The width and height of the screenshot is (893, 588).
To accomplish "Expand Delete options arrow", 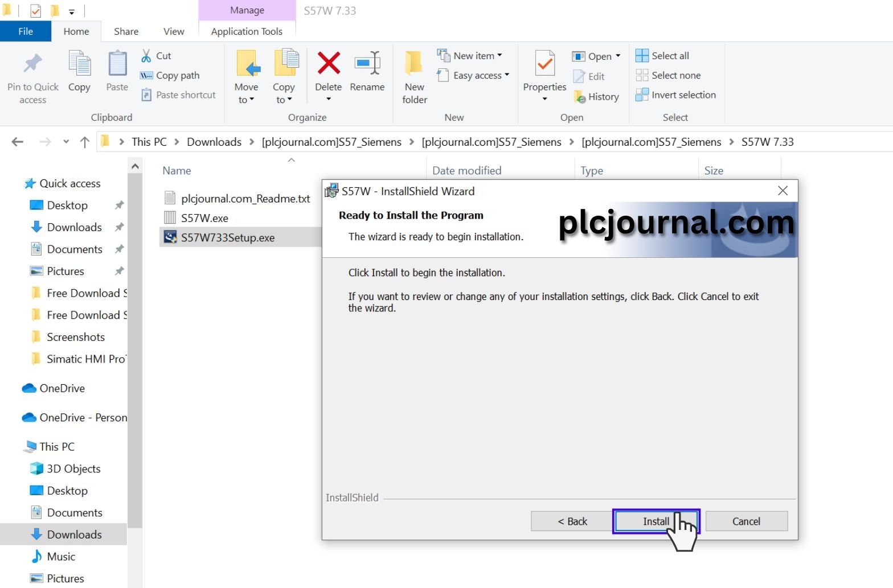I will (x=329, y=100).
